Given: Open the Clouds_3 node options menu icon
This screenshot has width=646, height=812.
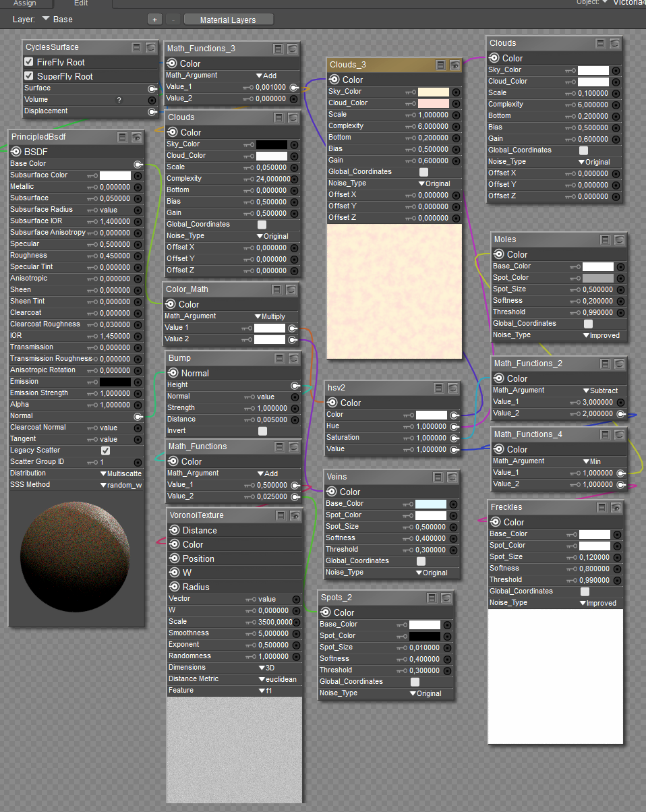Looking at the screenshot, I should pos(441,65).
